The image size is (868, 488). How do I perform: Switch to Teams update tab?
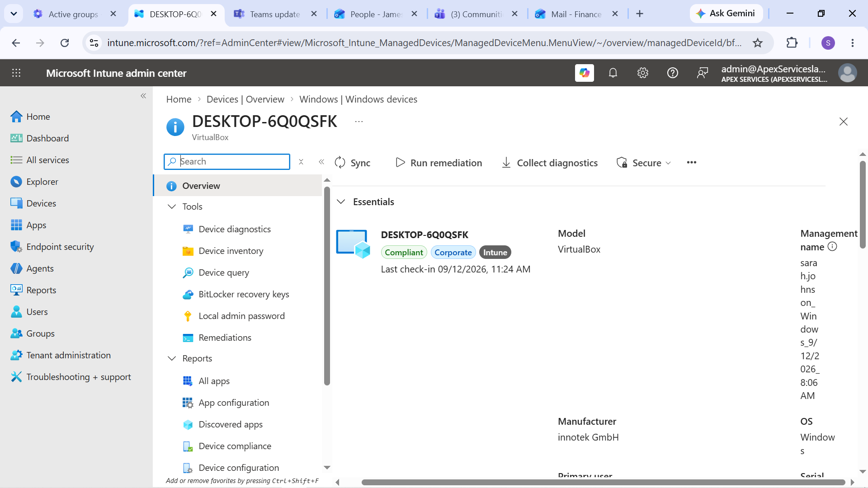275,14
